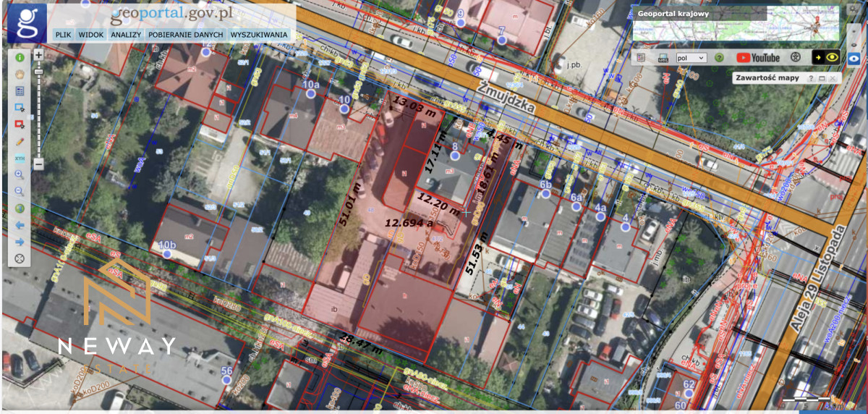868x414 pixels.
Task: Go to next view with right arrow
Action: 20,242
